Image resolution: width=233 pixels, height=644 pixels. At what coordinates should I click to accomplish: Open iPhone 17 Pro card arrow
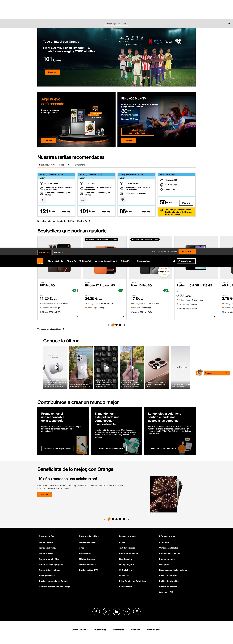(x=123, y=317)
